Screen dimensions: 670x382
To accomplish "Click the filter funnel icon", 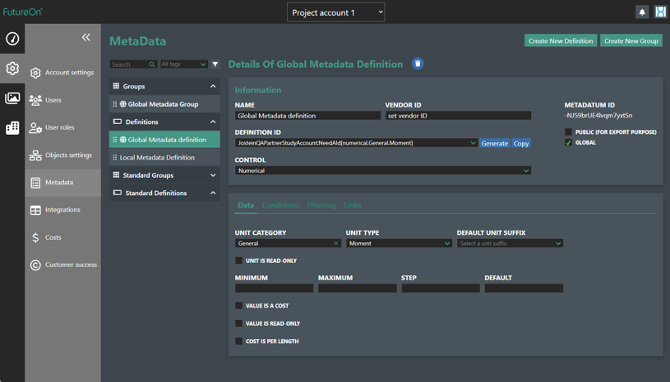I will point(215,64).
